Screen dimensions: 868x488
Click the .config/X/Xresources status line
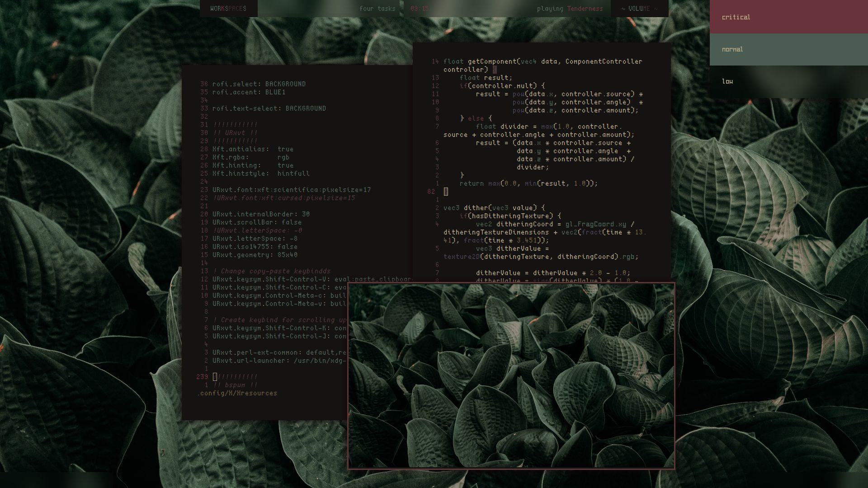pos(237,393)
